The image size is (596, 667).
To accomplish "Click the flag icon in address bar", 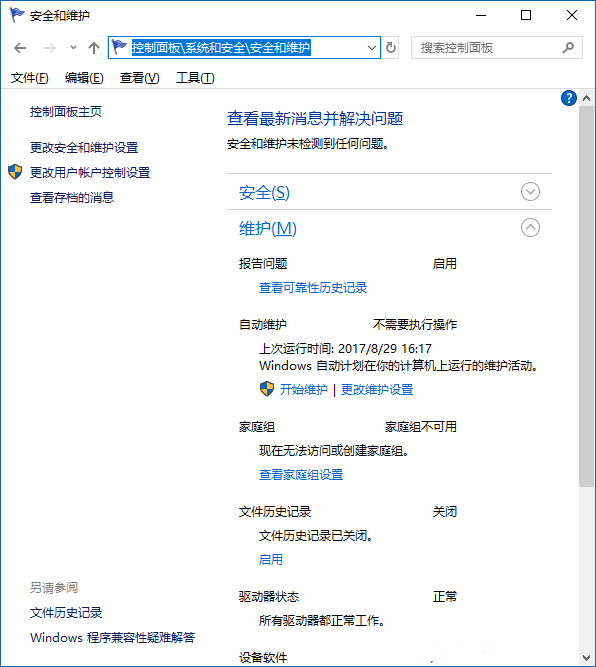I will [x=120, y=47].
